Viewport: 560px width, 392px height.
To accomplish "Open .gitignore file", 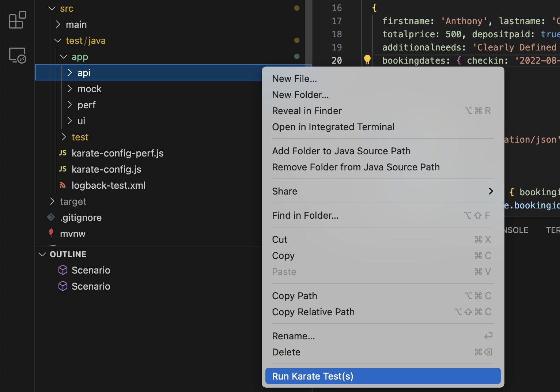I will [x=81, y=218].
